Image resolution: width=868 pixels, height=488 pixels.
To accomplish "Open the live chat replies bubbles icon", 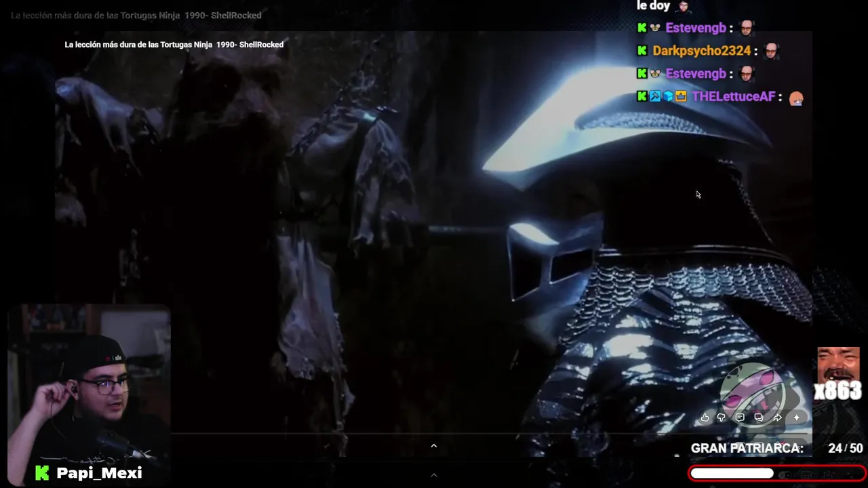I will [x=759, y=418].
